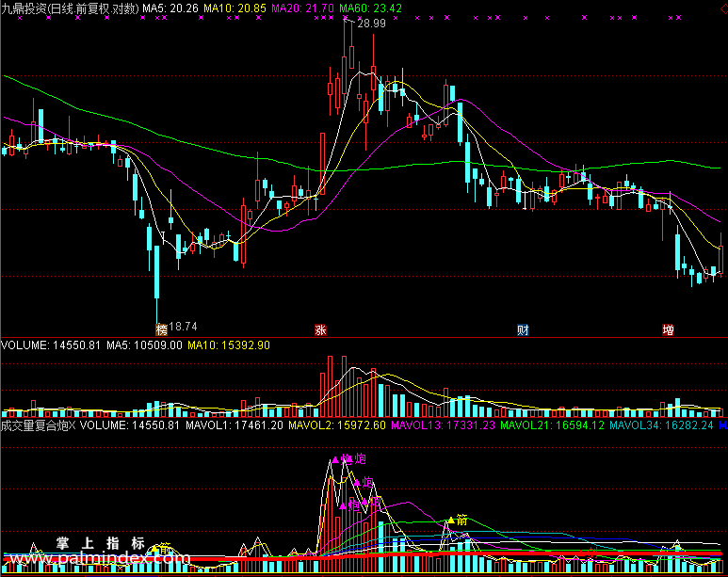The width and height of the screenshot is (728, 577).
Task: Select the MAVOL13: 17331.23 label
Action: pos(444,425)
